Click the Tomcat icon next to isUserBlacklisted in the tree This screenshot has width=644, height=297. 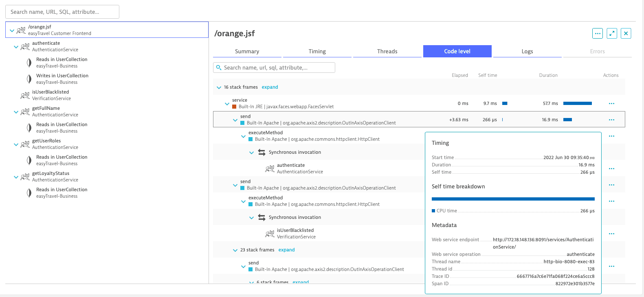coord(25,95)
